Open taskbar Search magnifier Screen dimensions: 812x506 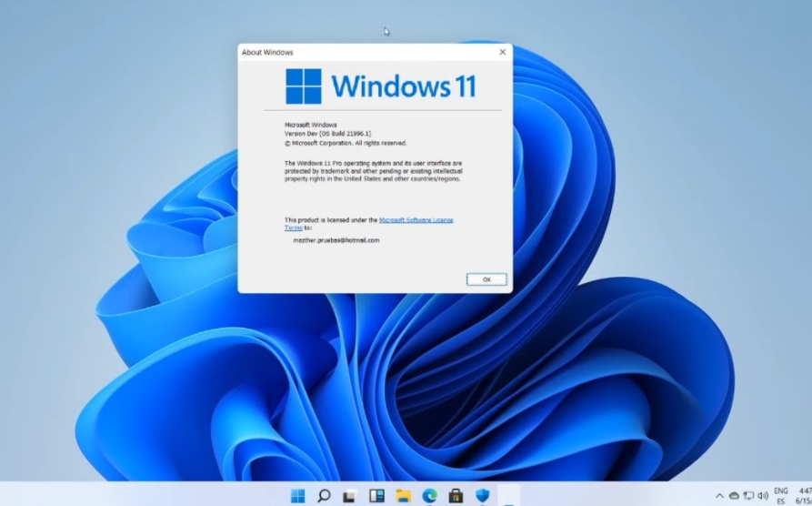pyautogui.click(x=325, y=496)
